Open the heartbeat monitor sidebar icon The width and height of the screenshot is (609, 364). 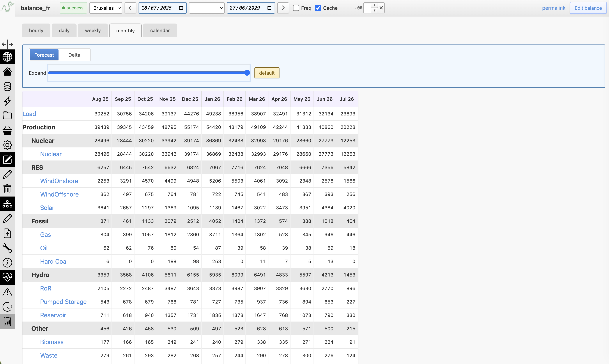point(7,277)
